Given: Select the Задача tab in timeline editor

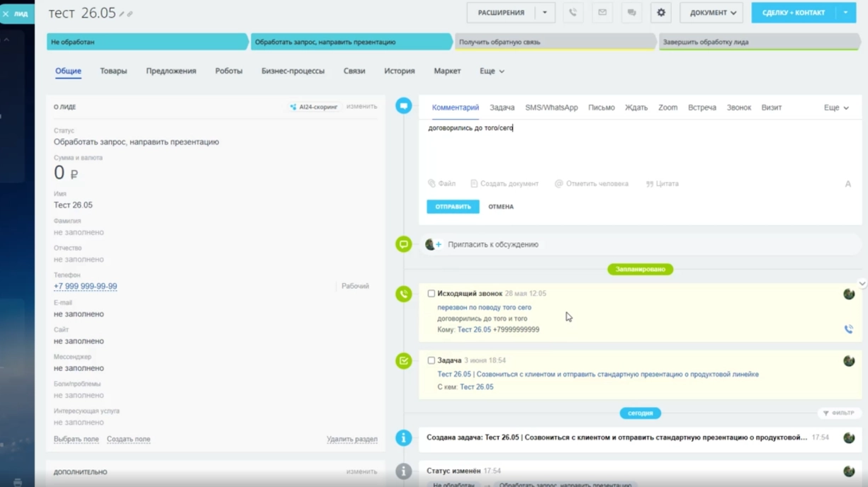Looking at the screenshot, I should [x=502, y=108].
